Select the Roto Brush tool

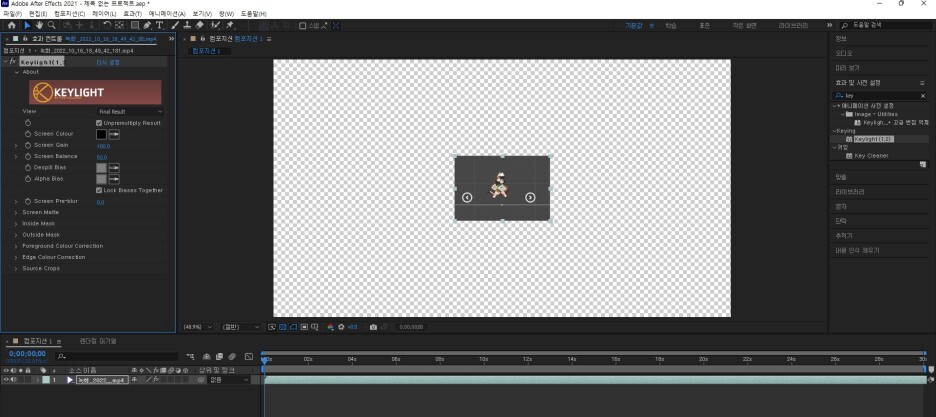click(x=215, y=26)
